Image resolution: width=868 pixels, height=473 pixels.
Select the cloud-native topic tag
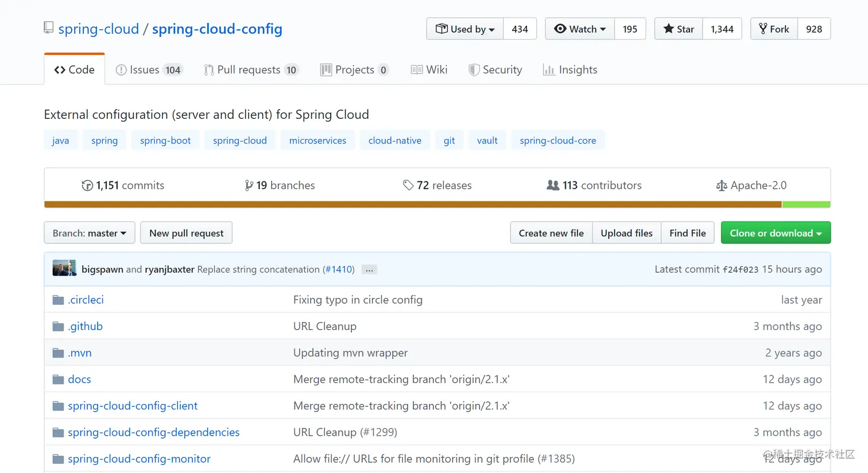395,141
